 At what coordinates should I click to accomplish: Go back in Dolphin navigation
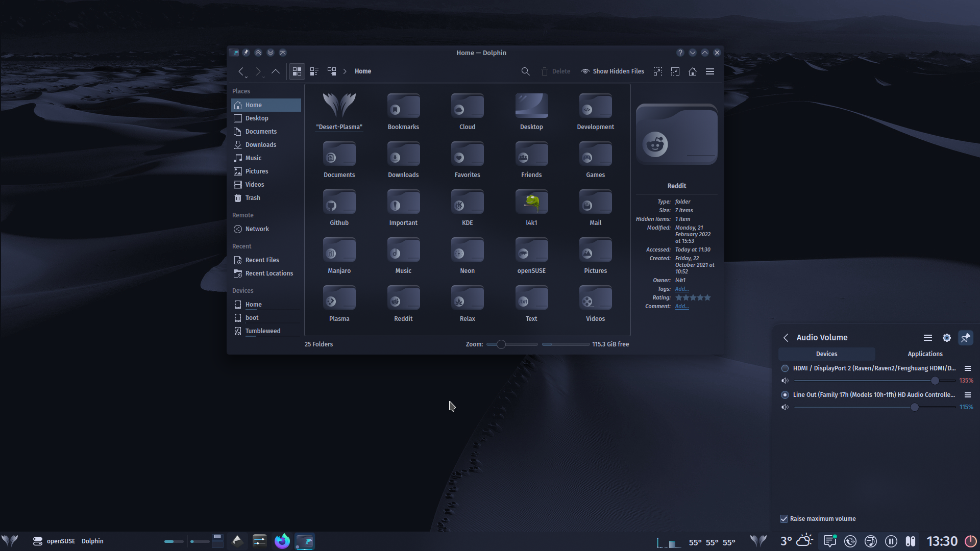(x=241, y=71)
